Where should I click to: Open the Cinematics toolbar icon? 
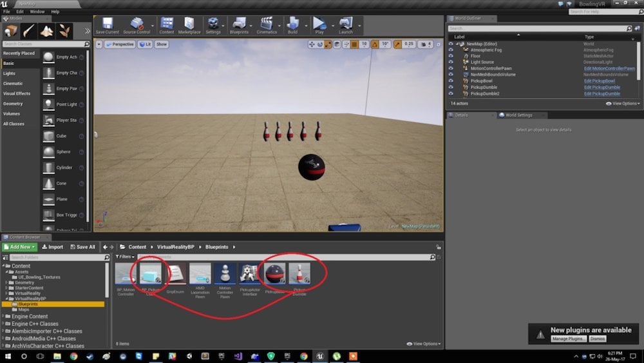pyautogui.click(x=267, y=25)
